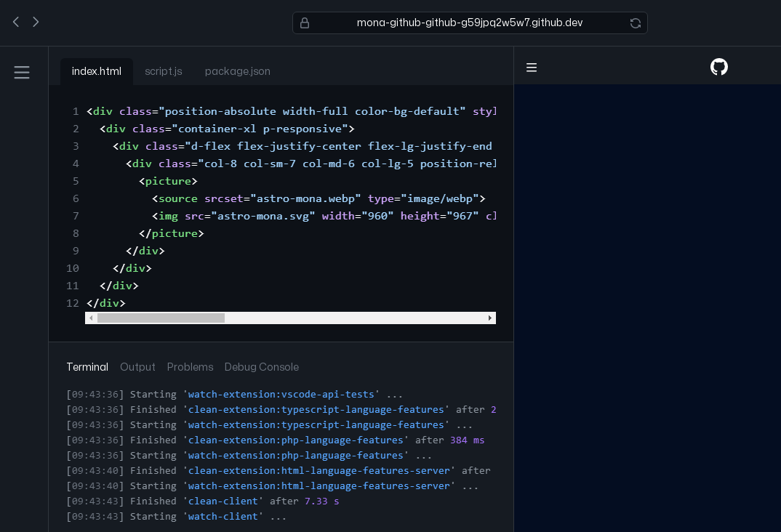
Task: Click the padlock icon in address bar
Action: point(305,23)
